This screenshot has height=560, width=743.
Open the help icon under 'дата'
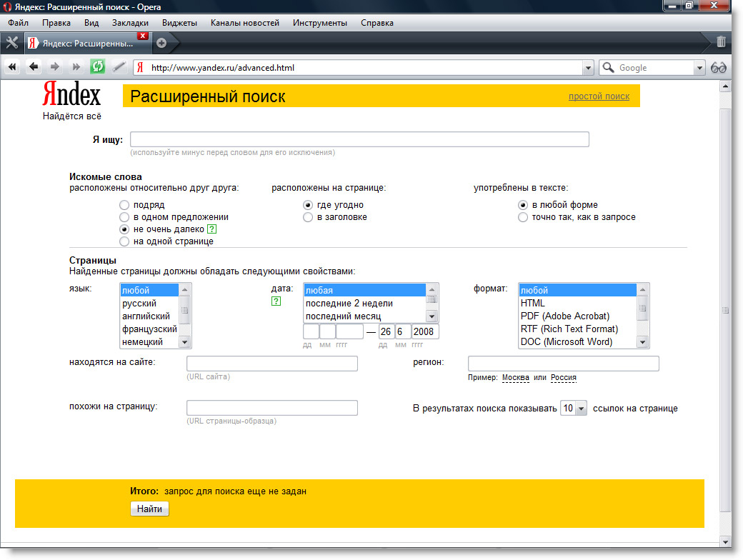click(x=276, y=301)
